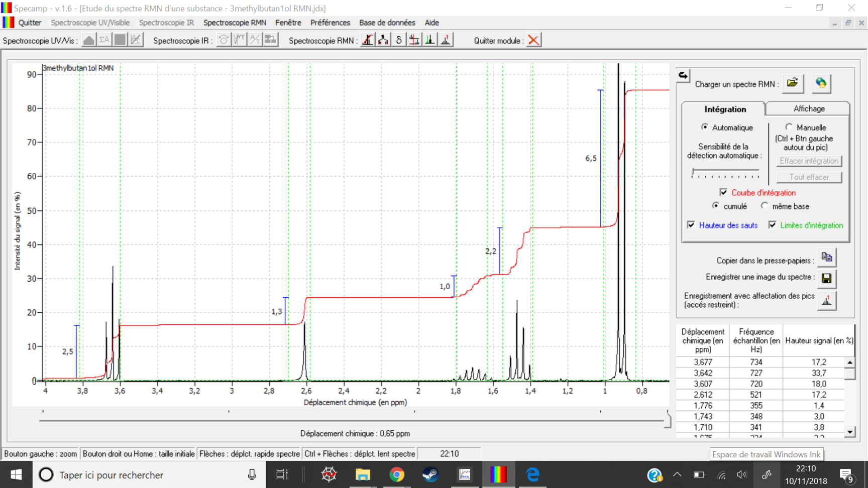This screenshot has height=488, width=868.
Task: Click the 3methylbutan1ol RMN spectrum title
Action: pos(78,68)
